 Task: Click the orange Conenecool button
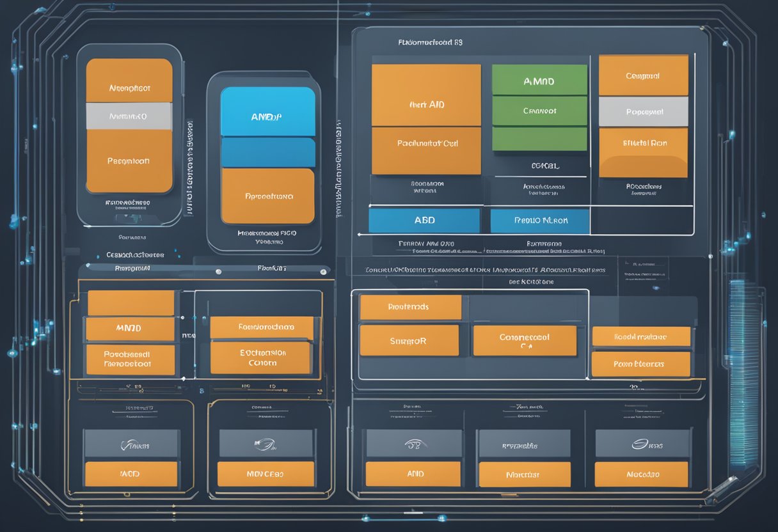click(x=524, y=340)
